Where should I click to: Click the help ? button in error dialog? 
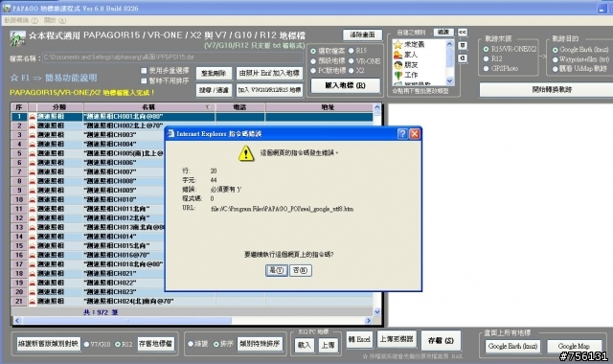coord(402,134)
